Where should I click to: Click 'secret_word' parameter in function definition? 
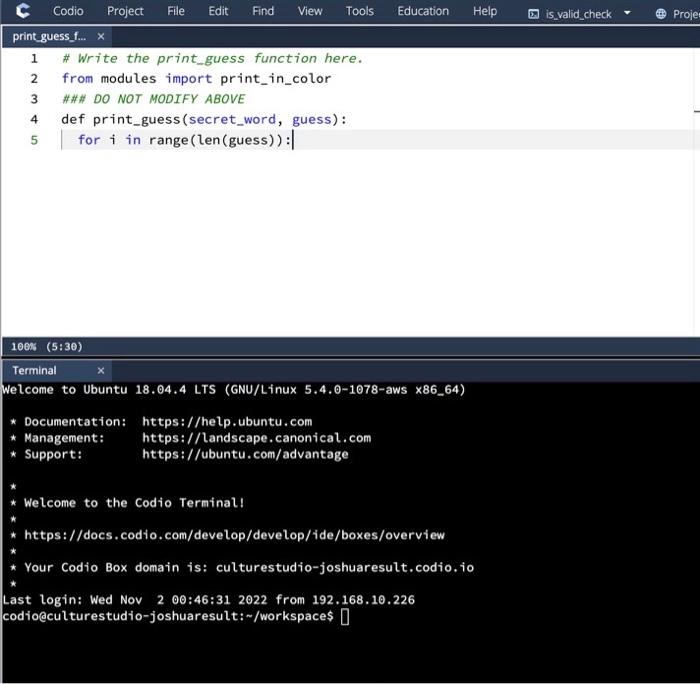(232, 120)
